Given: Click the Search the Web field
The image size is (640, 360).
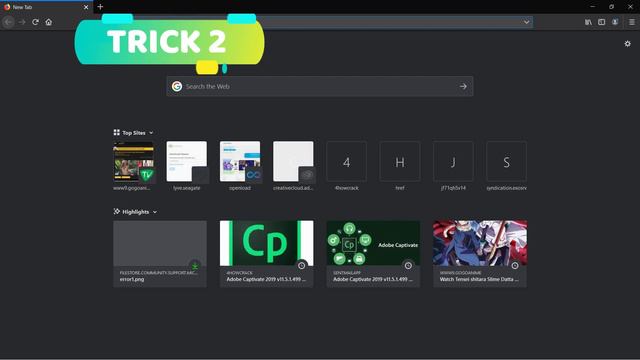Looking at the screenshot, I should click(320, 87).
